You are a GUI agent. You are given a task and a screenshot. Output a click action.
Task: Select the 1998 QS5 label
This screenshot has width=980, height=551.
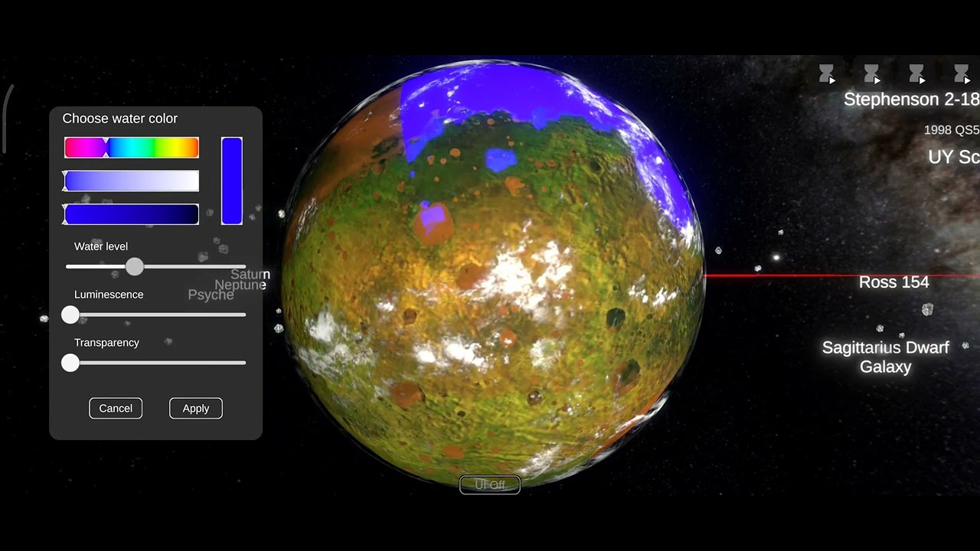point(952,130)
